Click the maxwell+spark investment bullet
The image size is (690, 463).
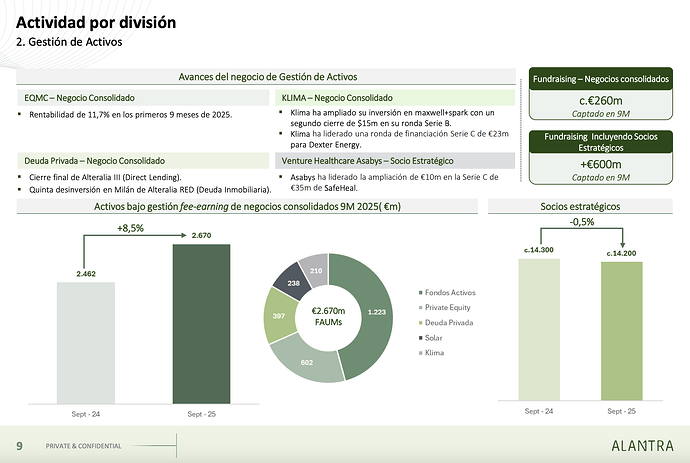tap(393, 118)
